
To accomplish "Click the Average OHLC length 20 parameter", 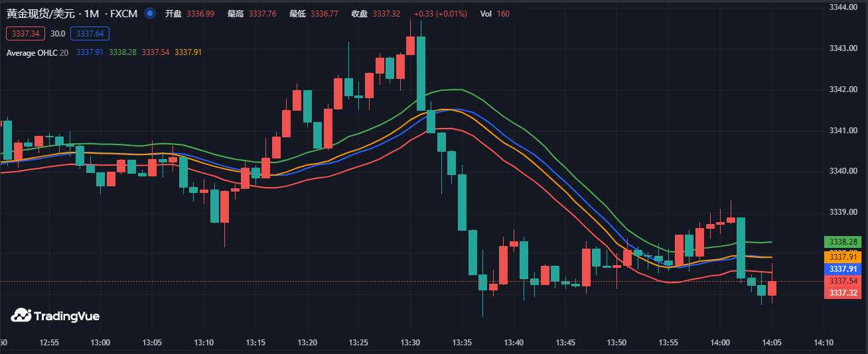I will click(x=64, y=52).
